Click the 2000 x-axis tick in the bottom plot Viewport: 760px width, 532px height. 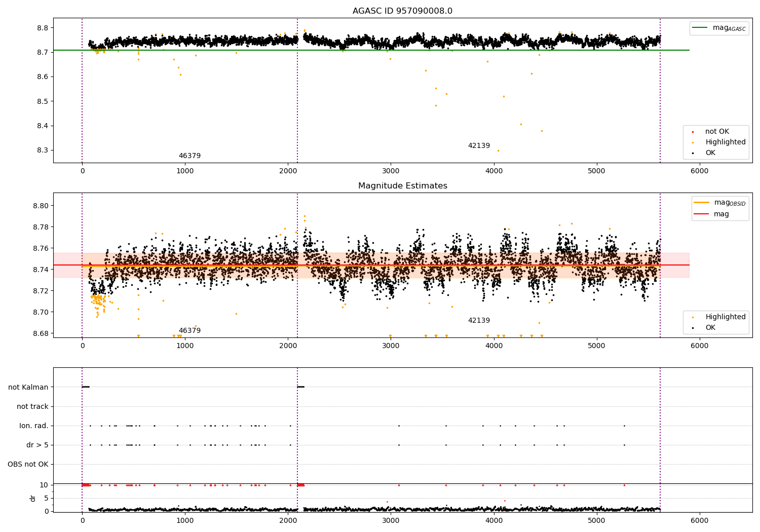click(x=288, y=521)
